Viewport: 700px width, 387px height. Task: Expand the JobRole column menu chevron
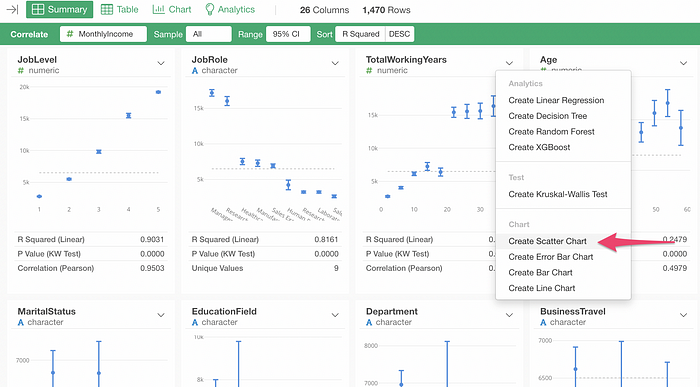coord(335,63)
